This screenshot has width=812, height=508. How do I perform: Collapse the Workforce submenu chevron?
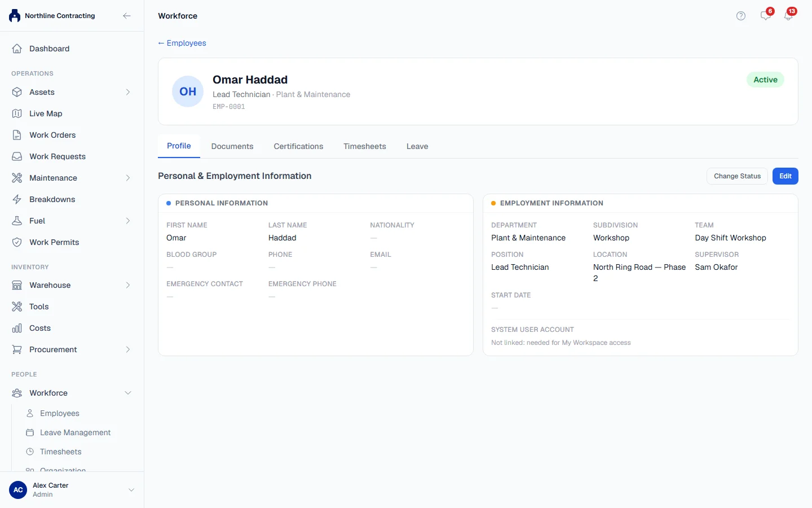(128, 393)
